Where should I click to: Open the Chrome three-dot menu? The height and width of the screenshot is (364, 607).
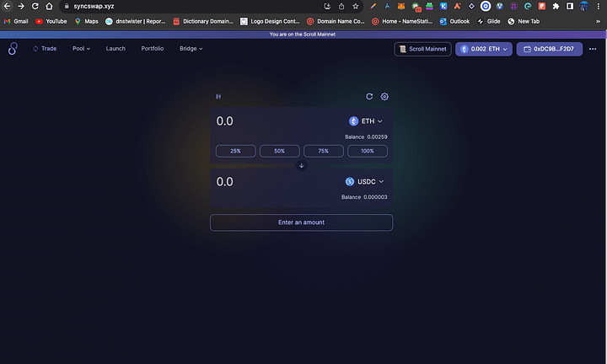coord(598,6)
